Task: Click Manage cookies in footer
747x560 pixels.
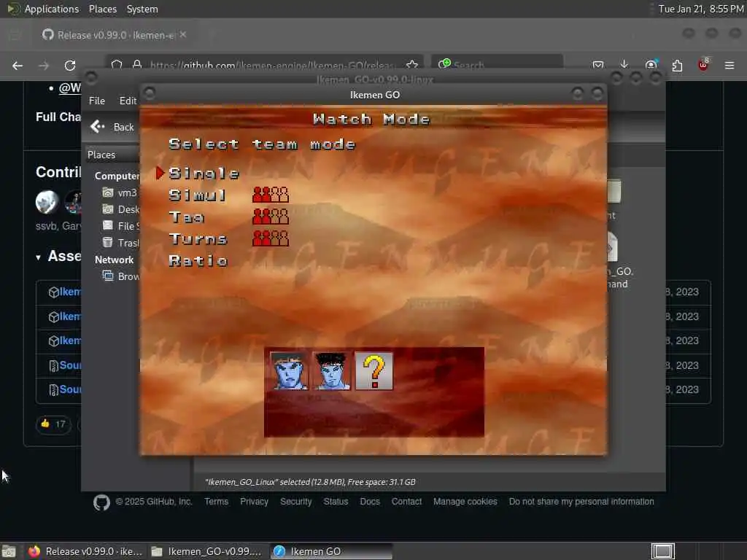Action: (465, 502)
